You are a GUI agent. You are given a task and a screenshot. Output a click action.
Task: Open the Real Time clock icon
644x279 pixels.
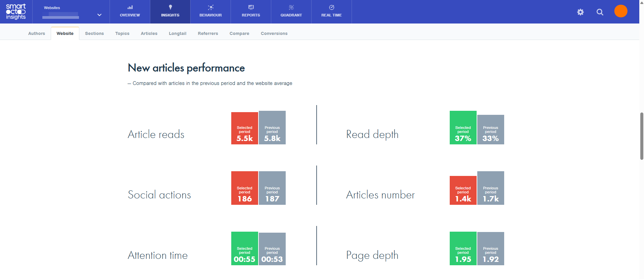[331, 7]
